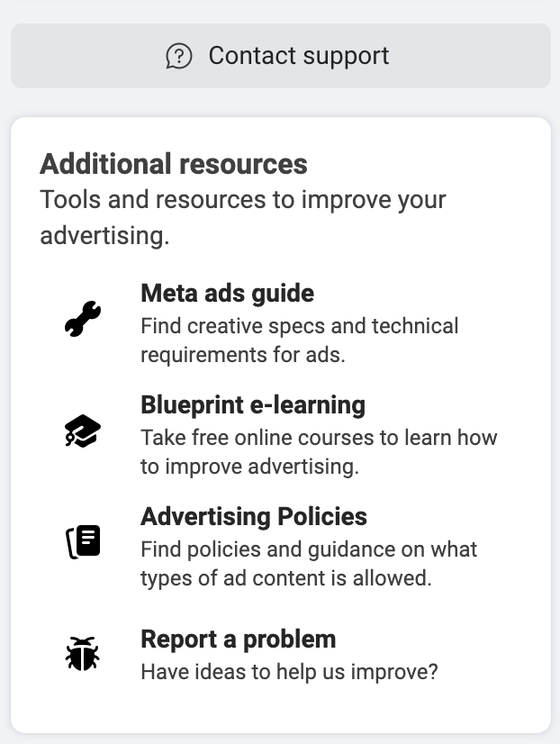Open the Meta ads guide link
The width and height of the screenshot is (560, 744).
click(228, 294)
